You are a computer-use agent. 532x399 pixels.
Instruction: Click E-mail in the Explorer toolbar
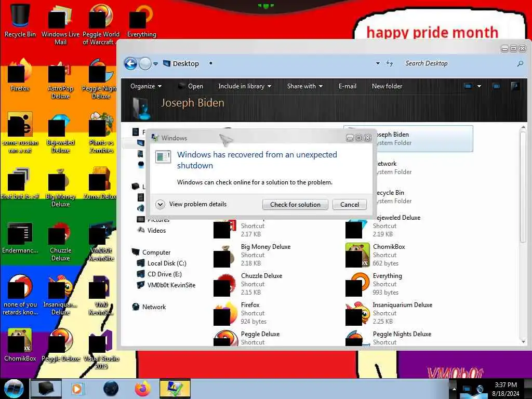[348, 86]
